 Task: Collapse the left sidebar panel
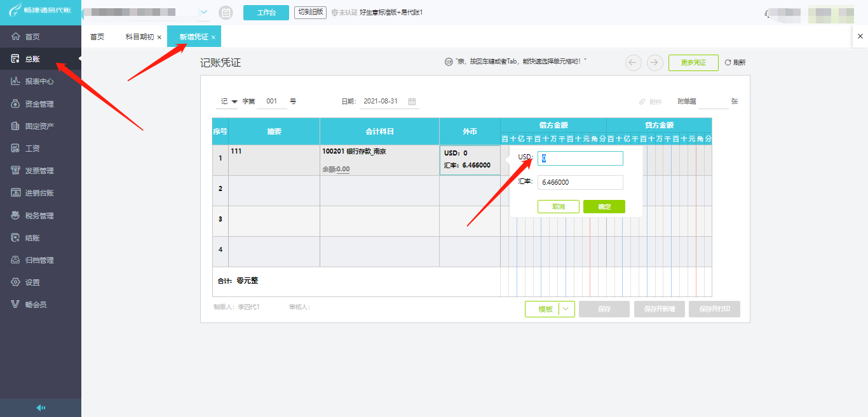click(x=41, y=407)
